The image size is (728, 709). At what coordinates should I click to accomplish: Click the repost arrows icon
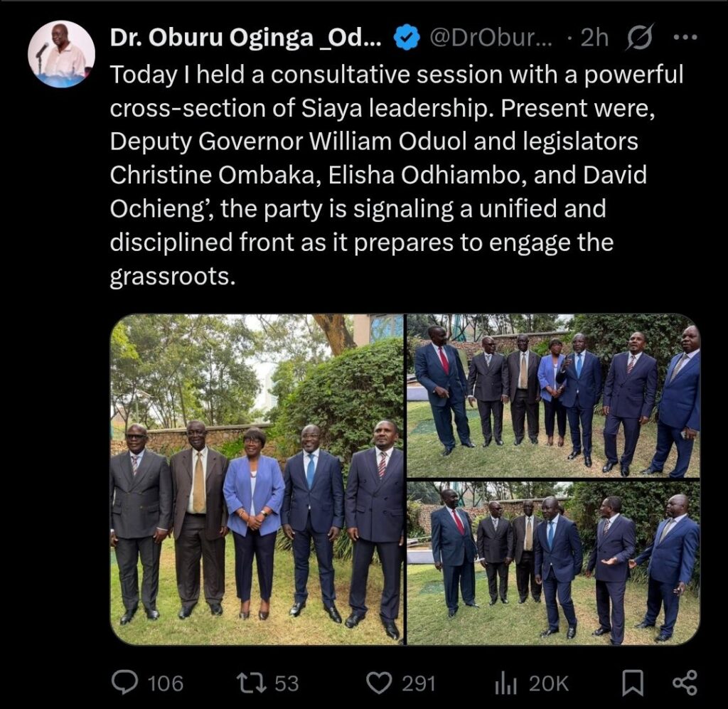click(249, 683)
